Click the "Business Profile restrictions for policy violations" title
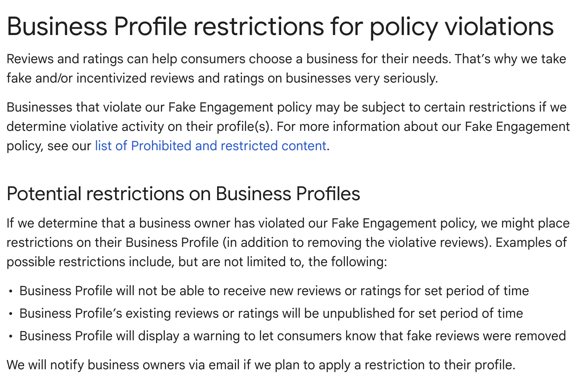The image size is (588, 389). tap(280, 27)
